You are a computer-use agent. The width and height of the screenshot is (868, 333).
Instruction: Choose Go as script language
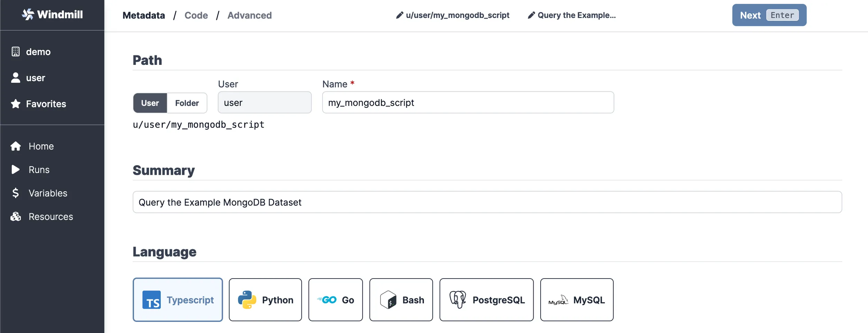coord(335,300)
